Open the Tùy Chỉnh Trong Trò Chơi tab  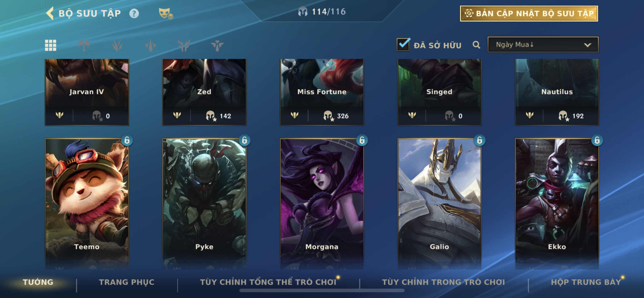443,282
